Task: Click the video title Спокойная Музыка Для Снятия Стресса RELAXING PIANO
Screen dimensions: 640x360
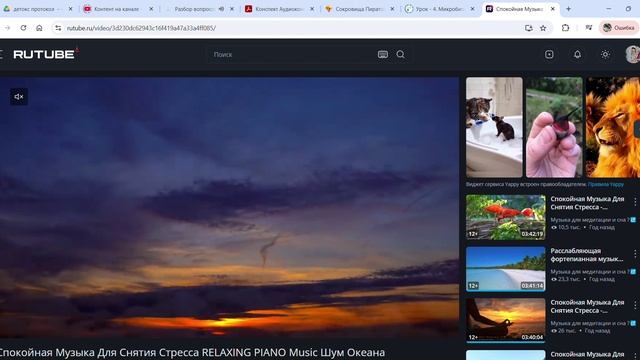Action: (x=192, y=352)
